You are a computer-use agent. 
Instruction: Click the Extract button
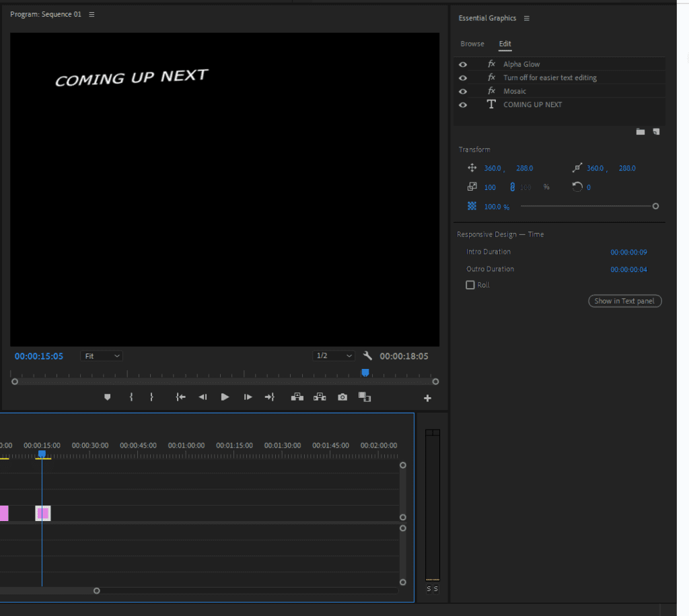pos(320,397)
